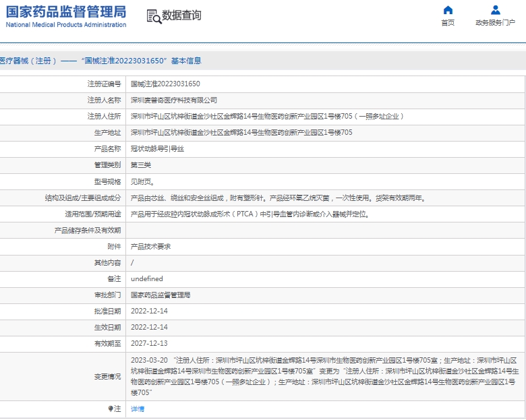Click the data query magnifier icon
The image size is (526, 420).
point(154,16)
